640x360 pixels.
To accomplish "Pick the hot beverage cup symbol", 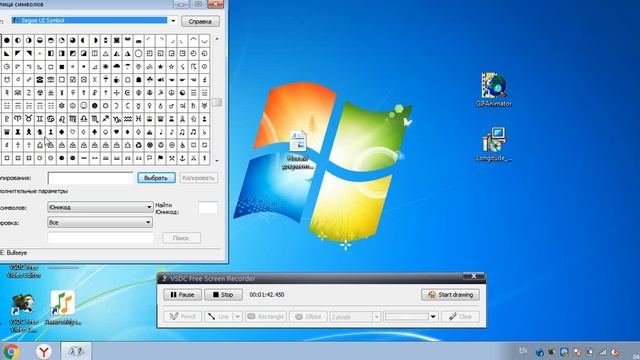I will click(x=117, y=80).
